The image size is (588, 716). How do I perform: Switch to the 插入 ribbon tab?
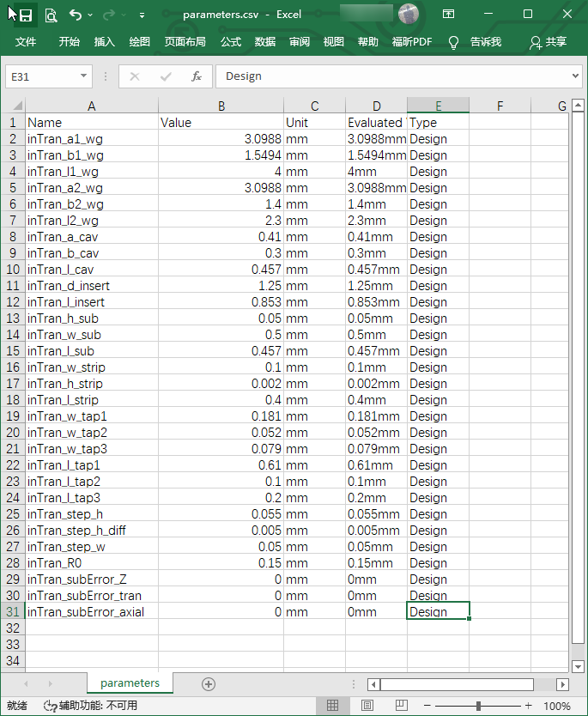click(104, 42)
